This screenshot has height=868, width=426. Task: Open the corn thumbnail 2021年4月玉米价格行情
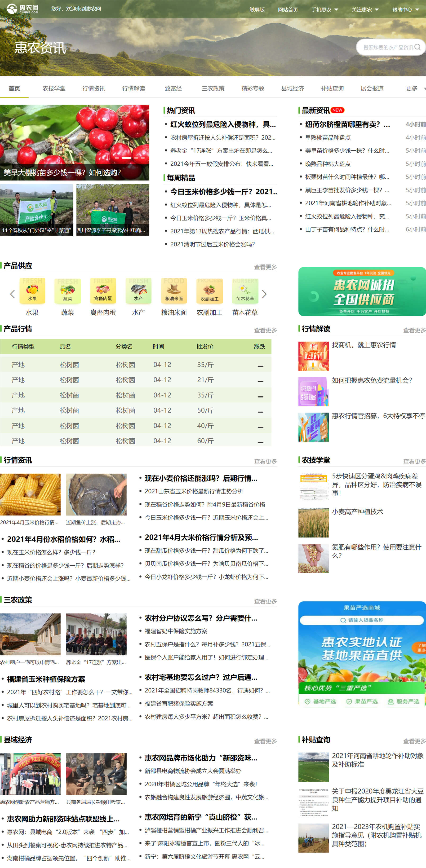(30, 494)
